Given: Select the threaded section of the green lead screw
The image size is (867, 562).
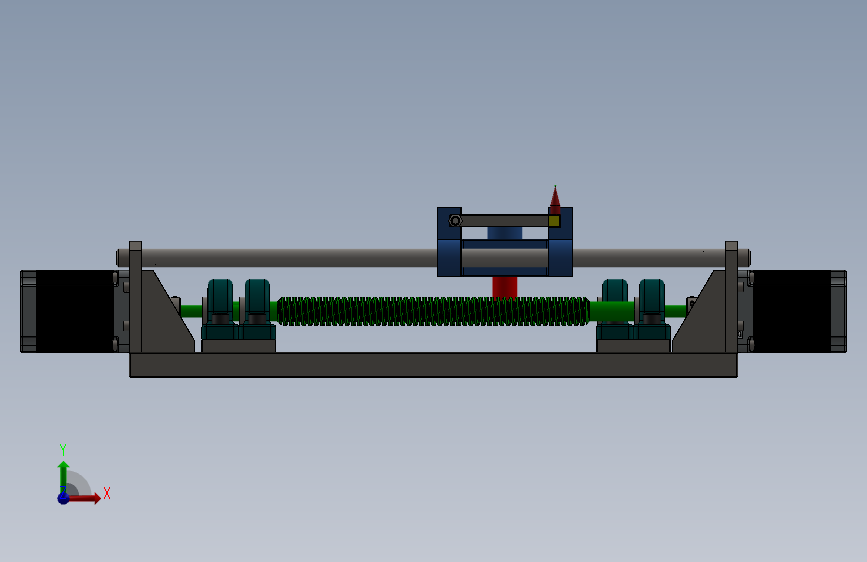Looking at the screenshot, I should 434,311.
